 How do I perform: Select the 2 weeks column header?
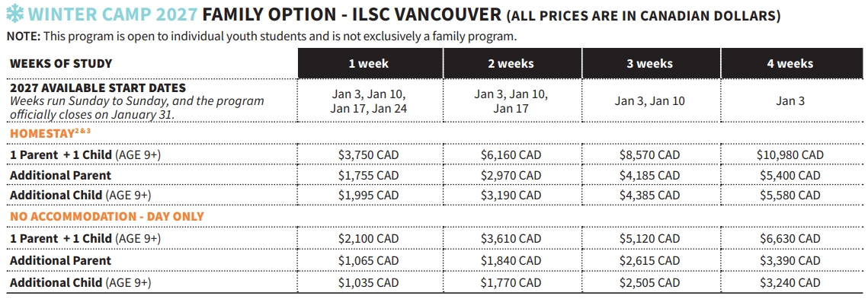click(x=511, y=64)
